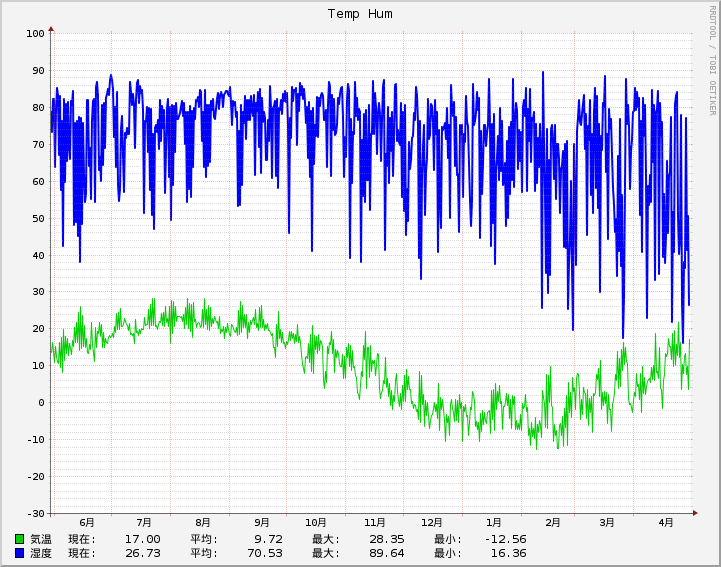721x567 pixels.
Task: Click the green 気温 legend swatch
Action: pyautogui.click(x=19, y=538)
